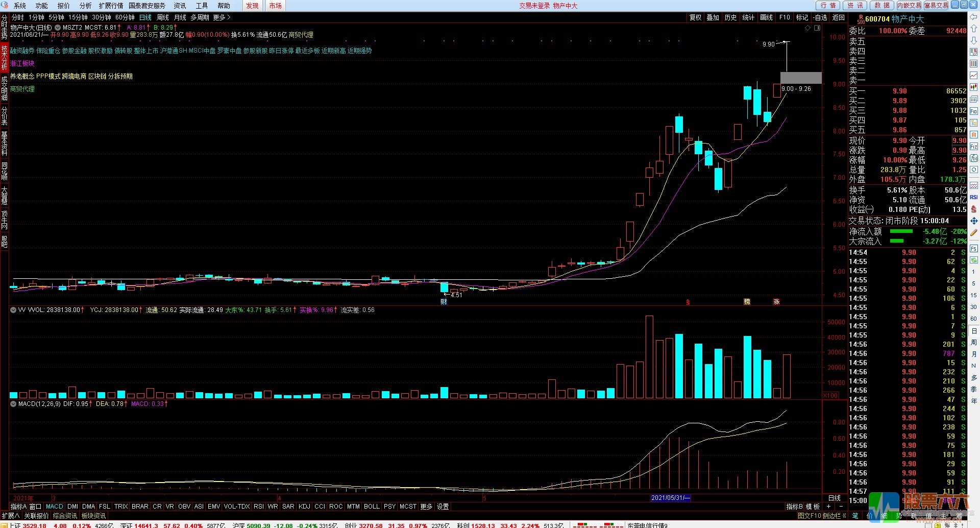Expand the 更多 periods menu at top

pyautogui.click(x=222, y=17)
